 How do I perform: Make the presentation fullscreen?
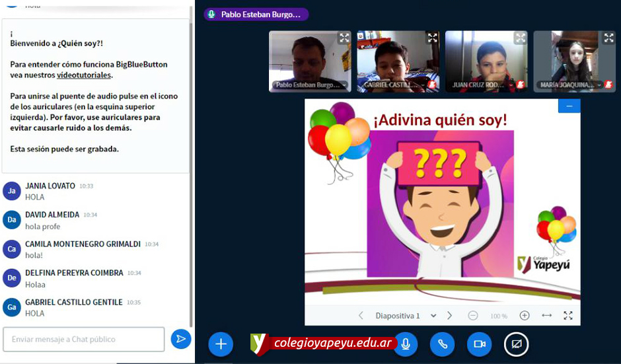(x=567, y=316)
